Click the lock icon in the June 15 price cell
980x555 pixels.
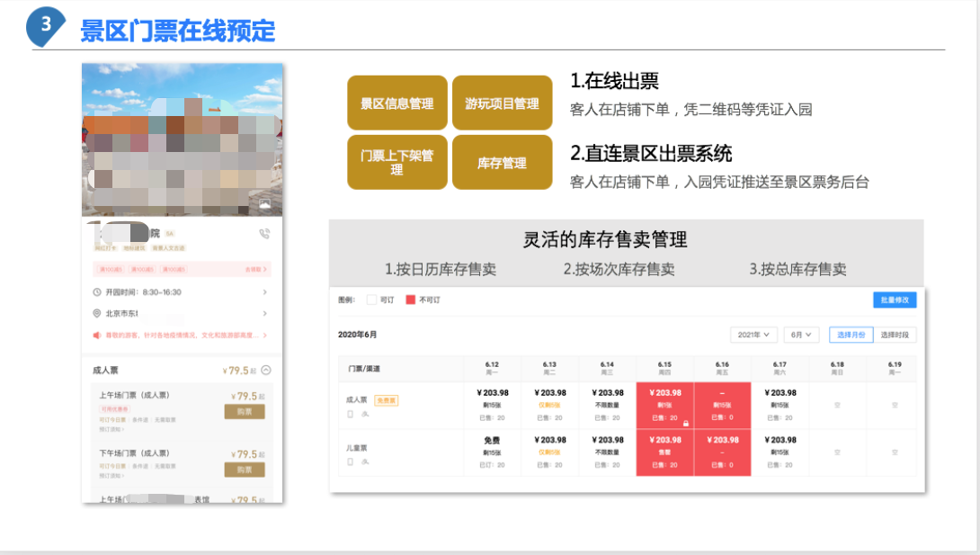(x=685, y=423)
